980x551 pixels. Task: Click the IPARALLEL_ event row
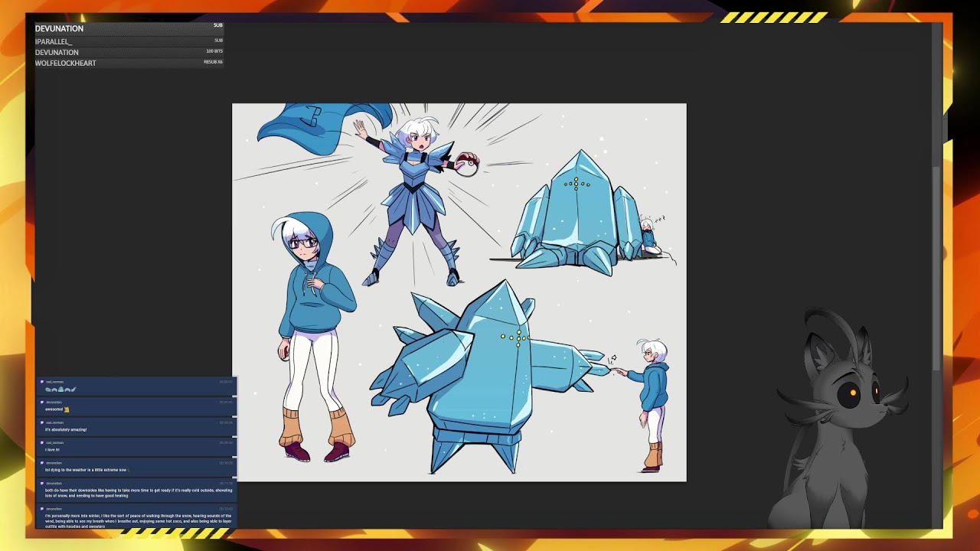click(129, 41)
